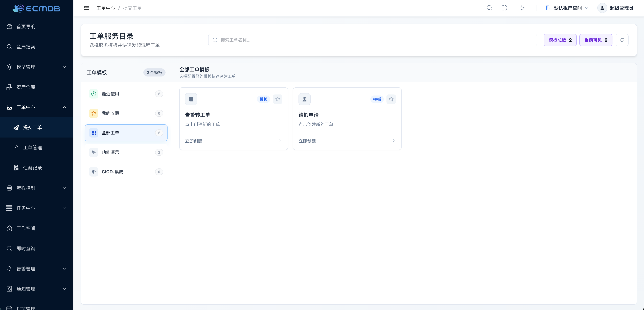The image size is (644, 310).
Task: Click the 最近使用 clock icon
Action: point(94,94)
